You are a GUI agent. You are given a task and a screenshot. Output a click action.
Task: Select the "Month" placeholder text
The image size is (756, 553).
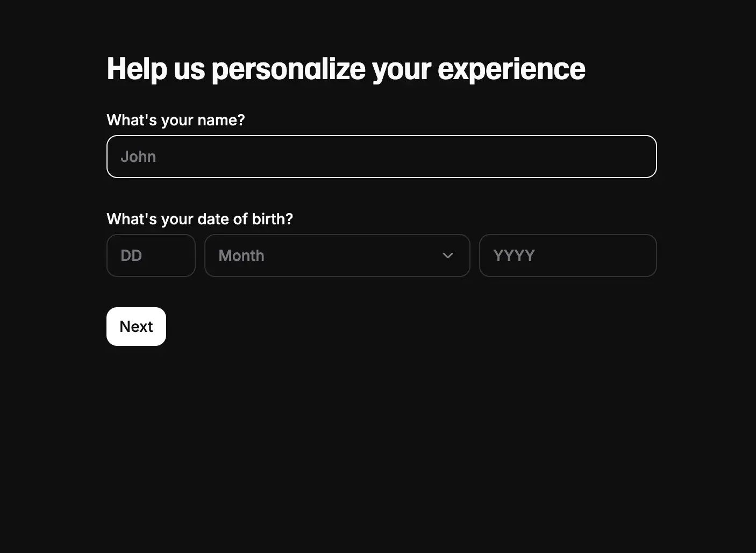[241, 256]
